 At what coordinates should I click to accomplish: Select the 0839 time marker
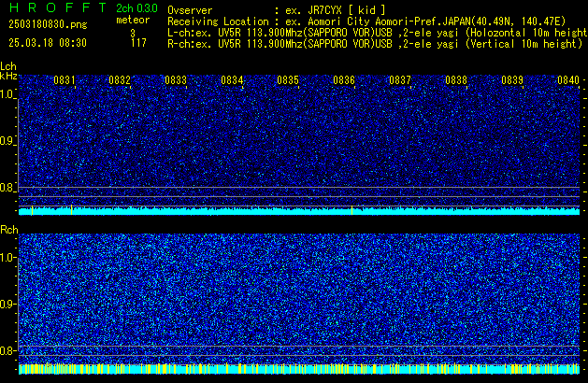(512, 80)
